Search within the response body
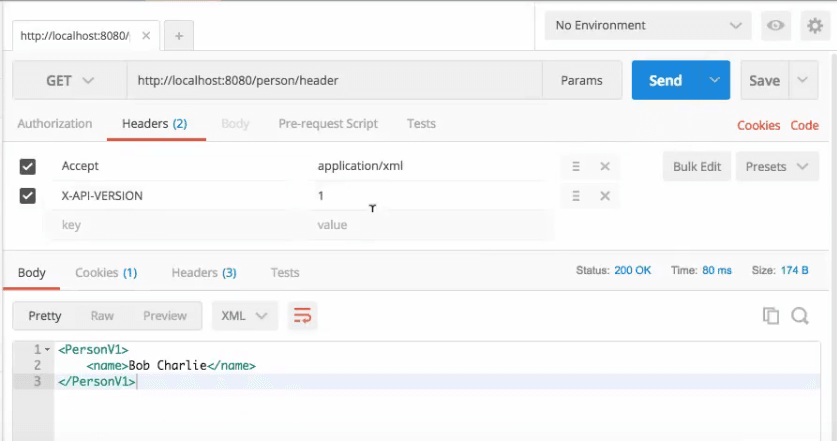 coord(800,316)
